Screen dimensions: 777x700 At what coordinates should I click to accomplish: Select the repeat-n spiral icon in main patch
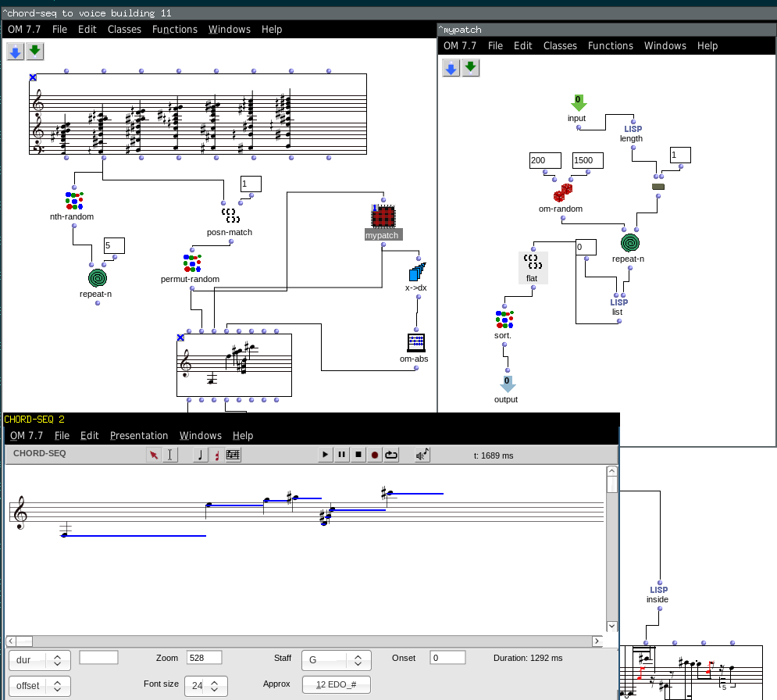coord(98,278)
